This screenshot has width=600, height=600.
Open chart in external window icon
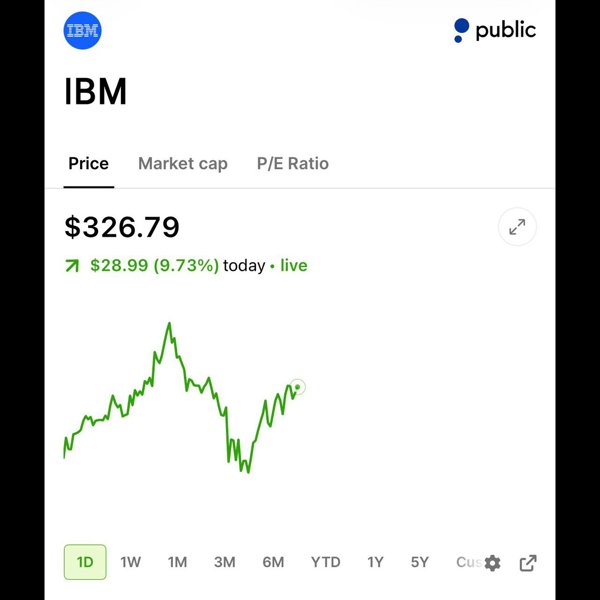point(528,563)
